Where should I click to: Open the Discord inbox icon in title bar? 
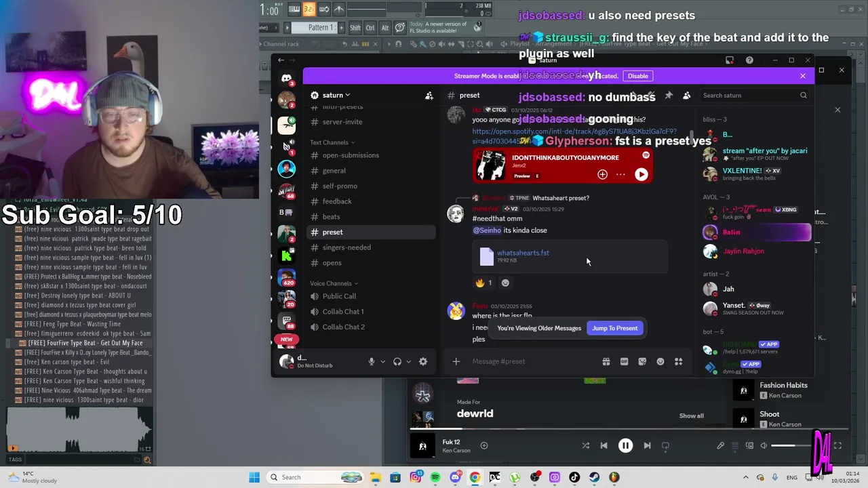730,60
